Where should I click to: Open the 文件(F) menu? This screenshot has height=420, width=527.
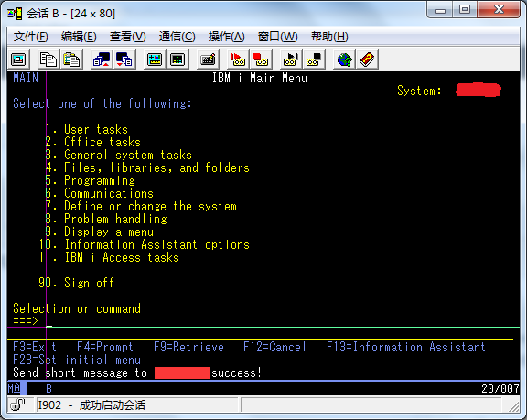click(x=30, y=37)
